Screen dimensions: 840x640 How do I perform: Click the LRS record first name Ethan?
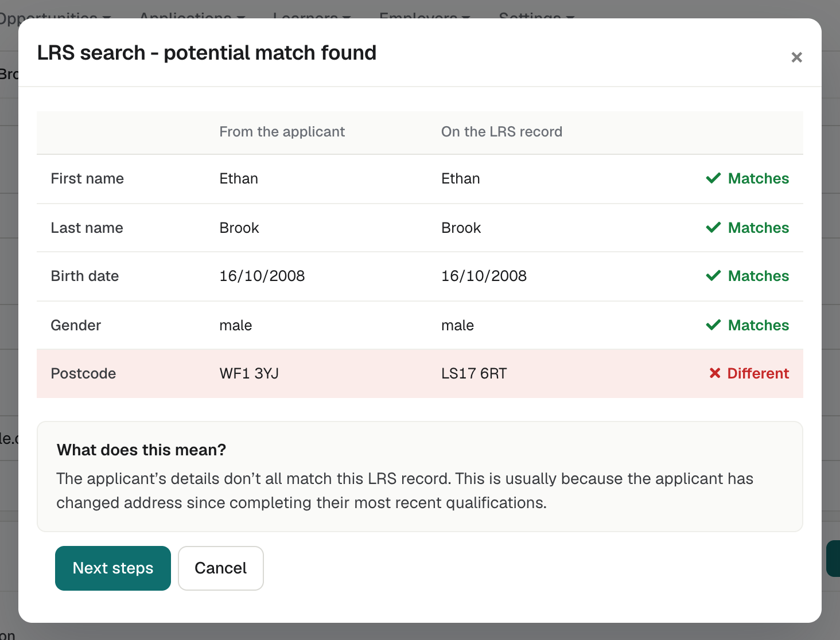[x=460, y=178]
